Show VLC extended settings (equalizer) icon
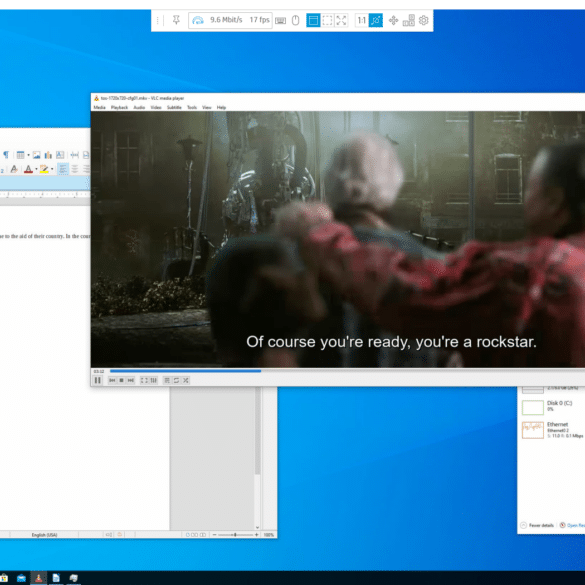This screenshot has width=585, height=585. tap(153, 380)
